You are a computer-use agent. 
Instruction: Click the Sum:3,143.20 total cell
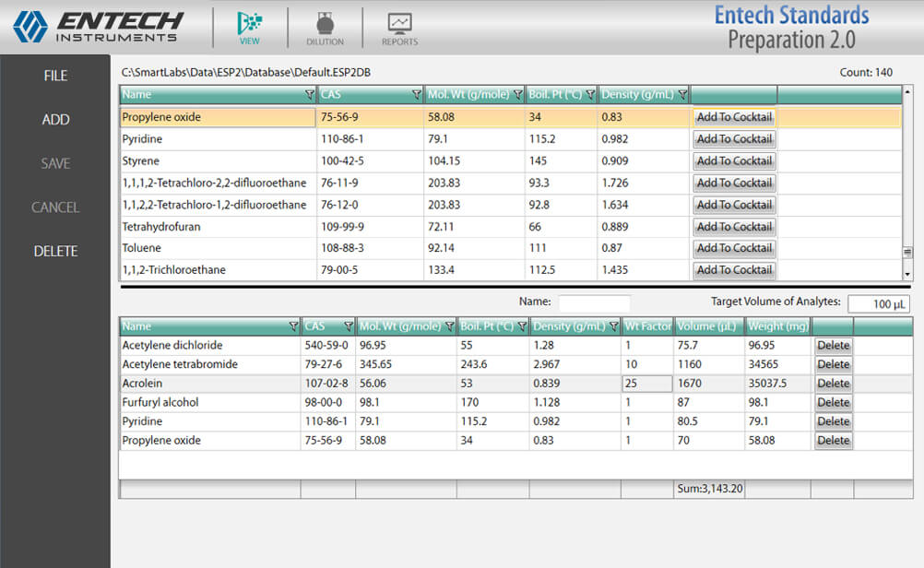pos(709,489)
